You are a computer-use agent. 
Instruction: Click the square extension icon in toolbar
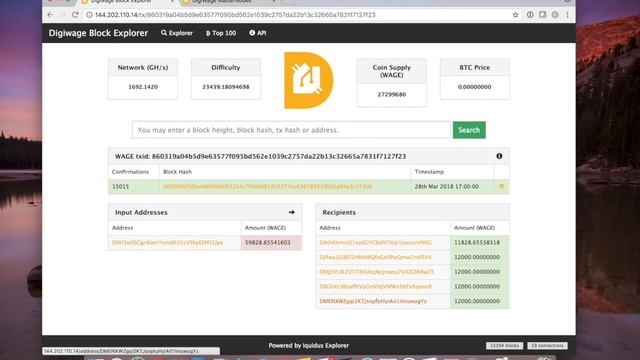pyautogui.click(x=542, y=15)
